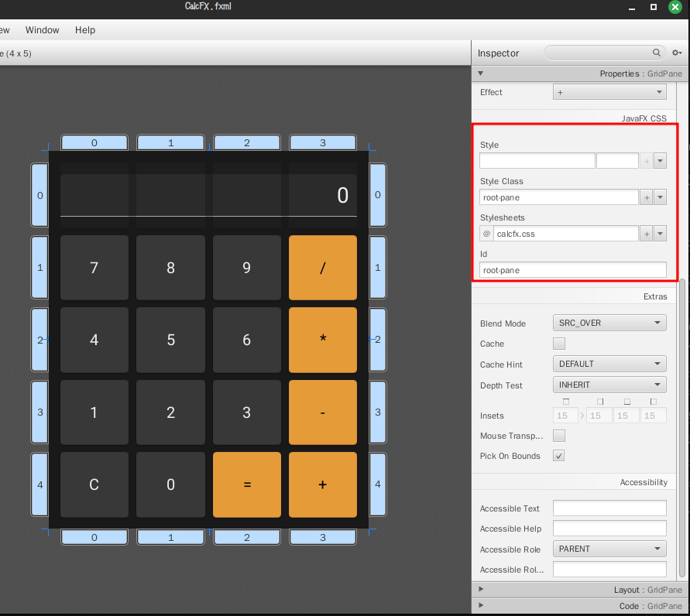Select the orange plus button on the calculator
The width and height of the screenshot is (690, 616).
click(x=323, y=484)
